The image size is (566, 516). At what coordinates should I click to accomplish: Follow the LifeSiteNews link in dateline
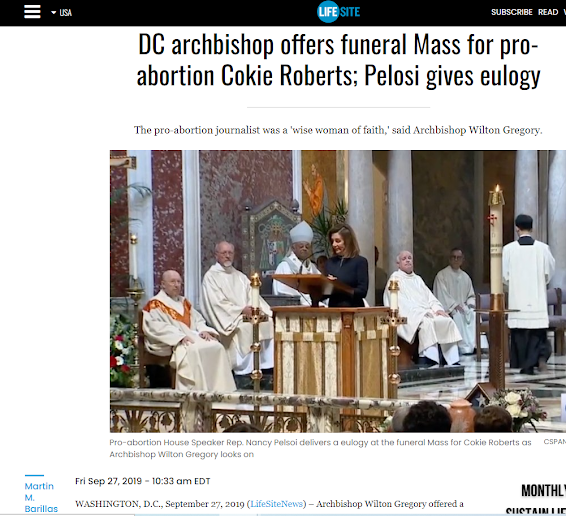tap(276, 504)
